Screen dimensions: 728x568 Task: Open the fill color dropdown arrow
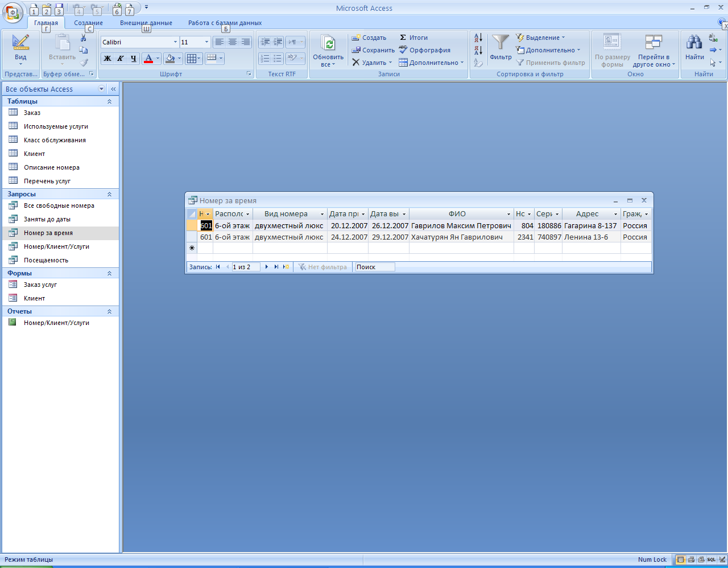pyautogui.click(x=180, y=59)
